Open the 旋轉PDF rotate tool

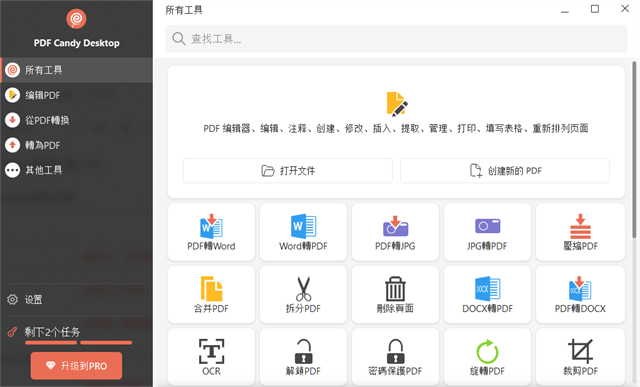[x=487, y=357]
